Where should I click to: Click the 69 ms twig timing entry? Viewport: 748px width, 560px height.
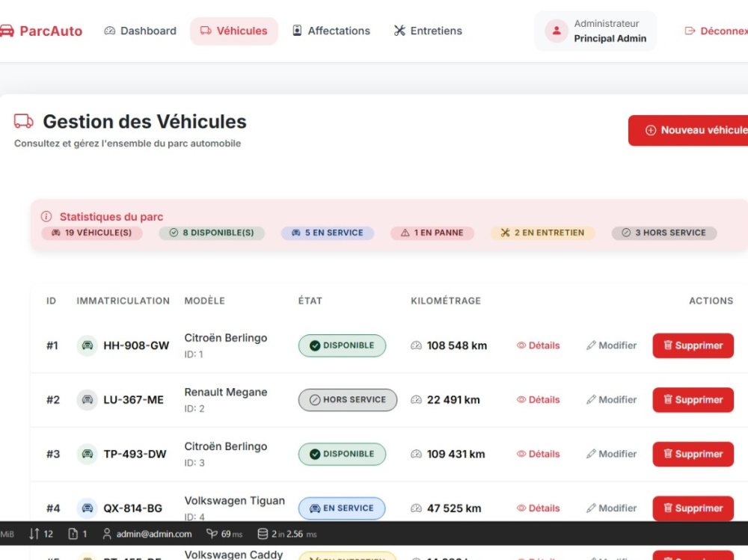click(x=224, y=534)
